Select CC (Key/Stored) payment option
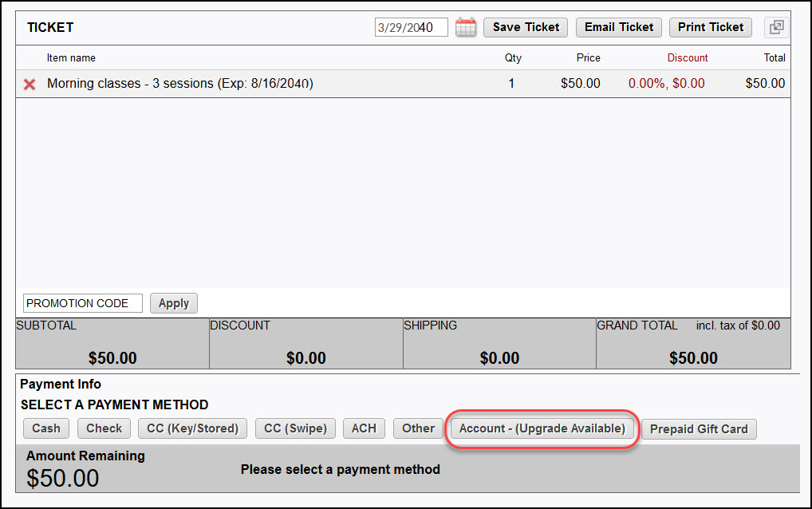This screenshot has height=509, width=812. coord(192,428)
